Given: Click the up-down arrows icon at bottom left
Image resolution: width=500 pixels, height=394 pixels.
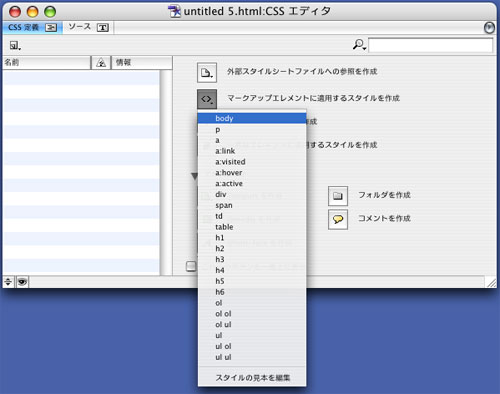Looking at the screenshot, I should 8,282.
